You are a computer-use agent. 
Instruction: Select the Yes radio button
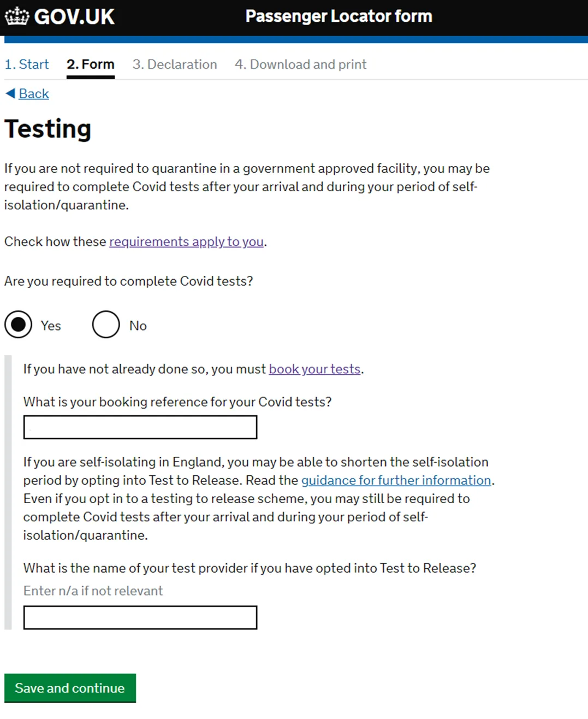[x=19, y=325]
